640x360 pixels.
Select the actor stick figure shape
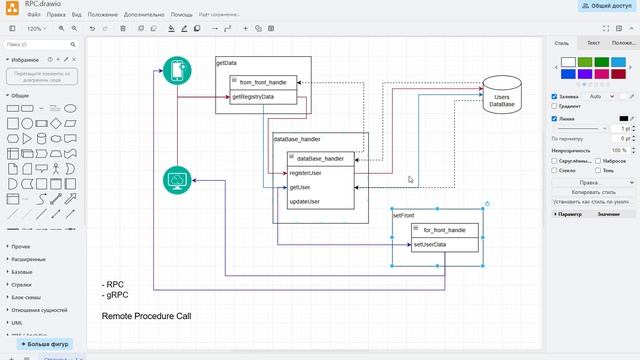click(x=56, y=169)
